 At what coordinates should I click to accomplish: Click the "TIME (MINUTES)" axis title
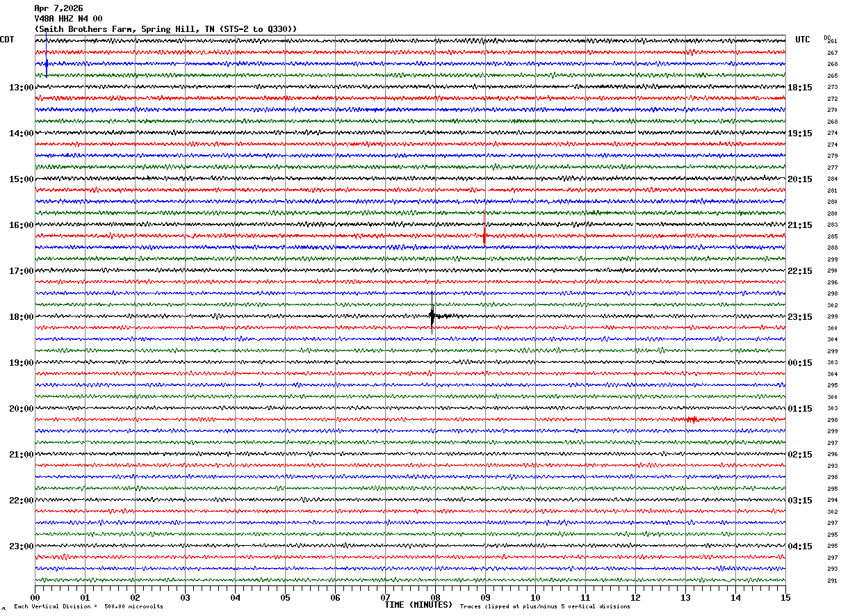(418, 605)
